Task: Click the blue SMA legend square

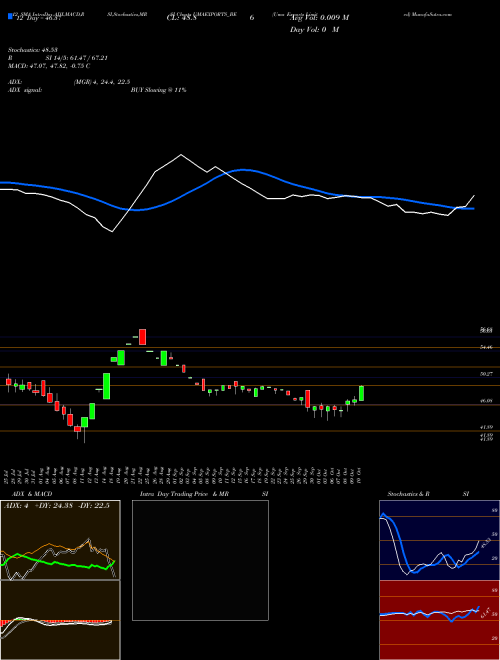Action: point(10,16)
